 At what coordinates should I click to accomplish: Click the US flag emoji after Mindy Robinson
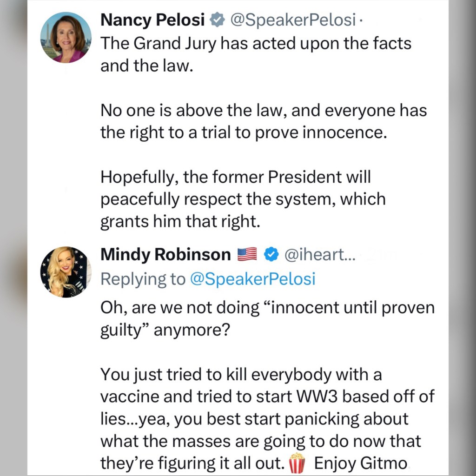coord(247,254)
